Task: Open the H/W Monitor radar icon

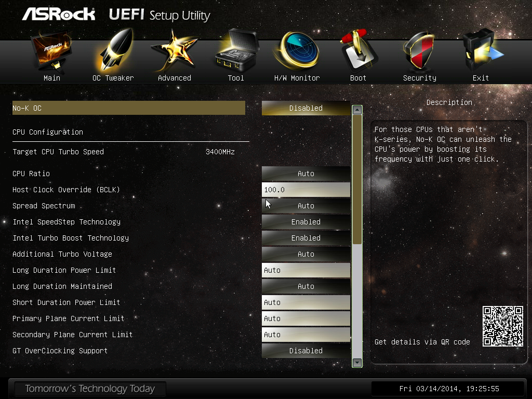Action: [x=297, y=51]
